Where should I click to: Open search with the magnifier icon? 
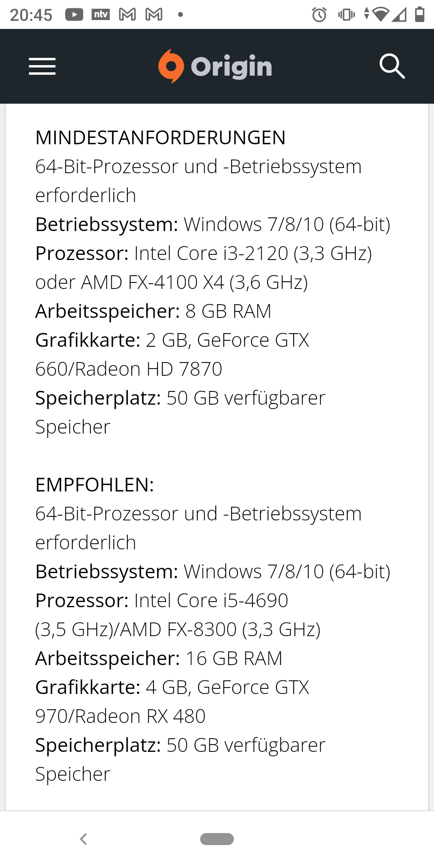(392, 66)
